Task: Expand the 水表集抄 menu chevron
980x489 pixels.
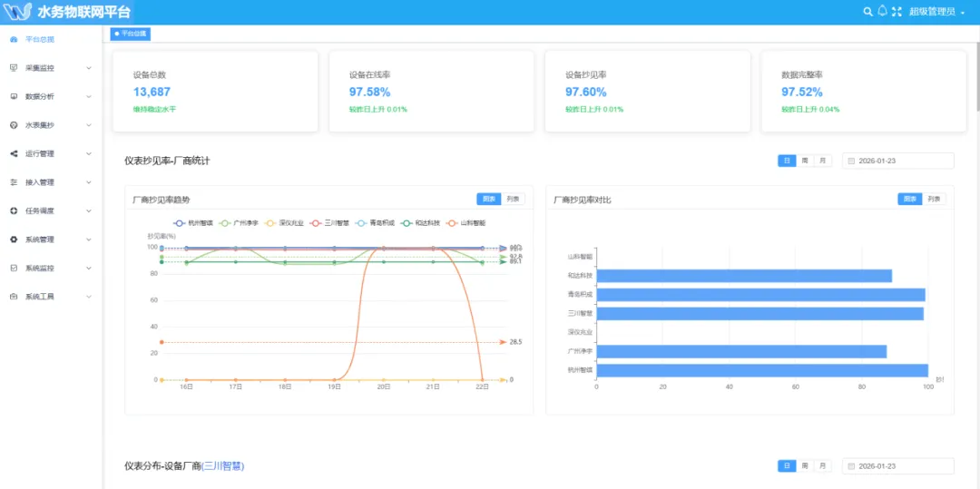Action: point(89,125)
